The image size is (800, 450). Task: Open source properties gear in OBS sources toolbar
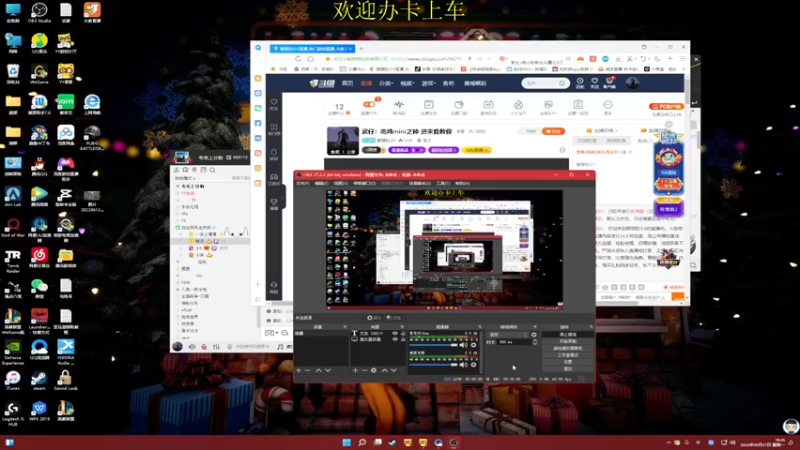click(x=373, y=370)
